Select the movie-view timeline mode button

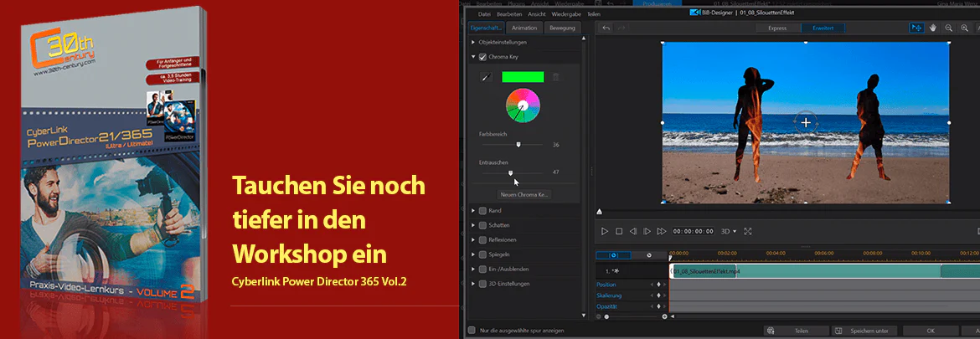point(648,254)
